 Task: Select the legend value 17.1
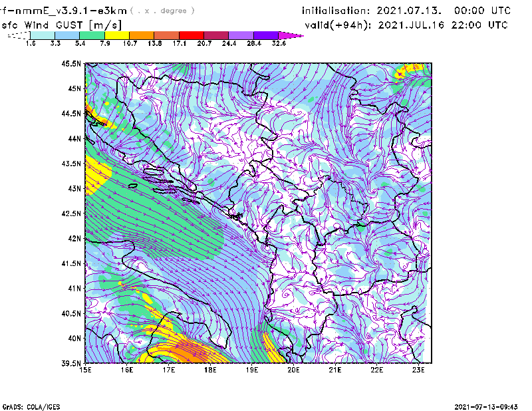point(180,43)
